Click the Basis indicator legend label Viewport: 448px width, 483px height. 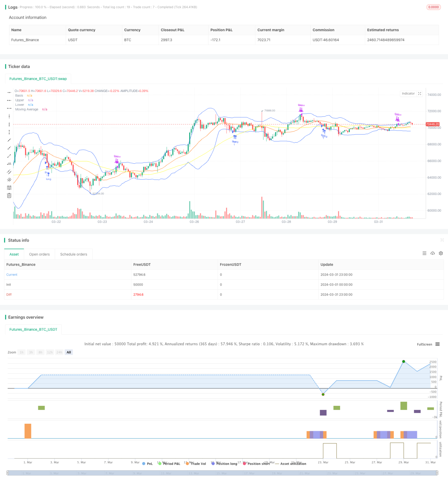coord(19,95)
